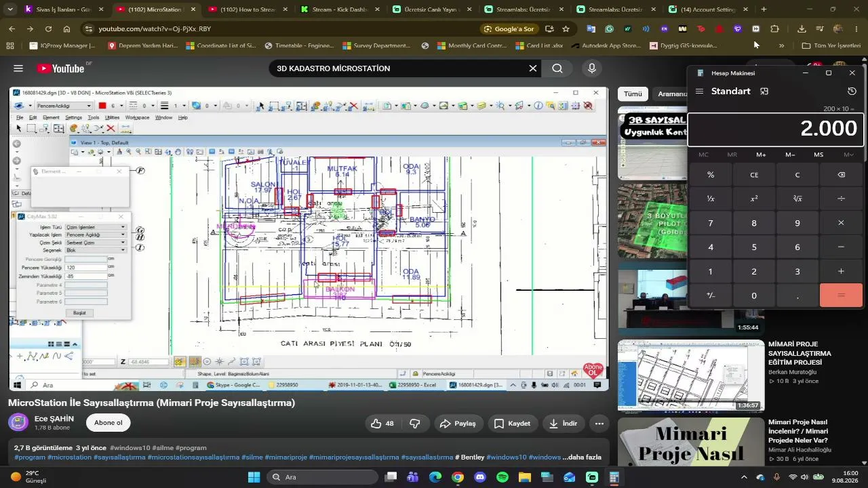Click the multiply key in Calculator
868x488 pixels.
point(841,223)
